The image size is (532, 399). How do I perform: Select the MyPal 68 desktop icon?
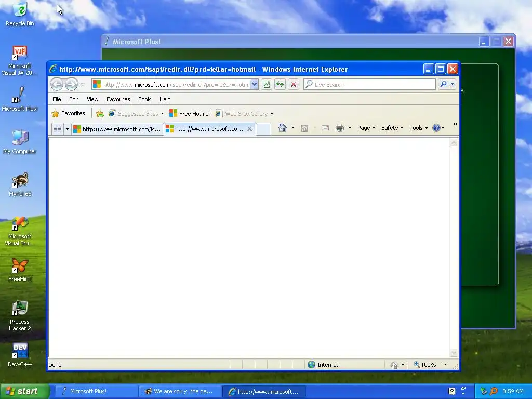tap(20, 184)
